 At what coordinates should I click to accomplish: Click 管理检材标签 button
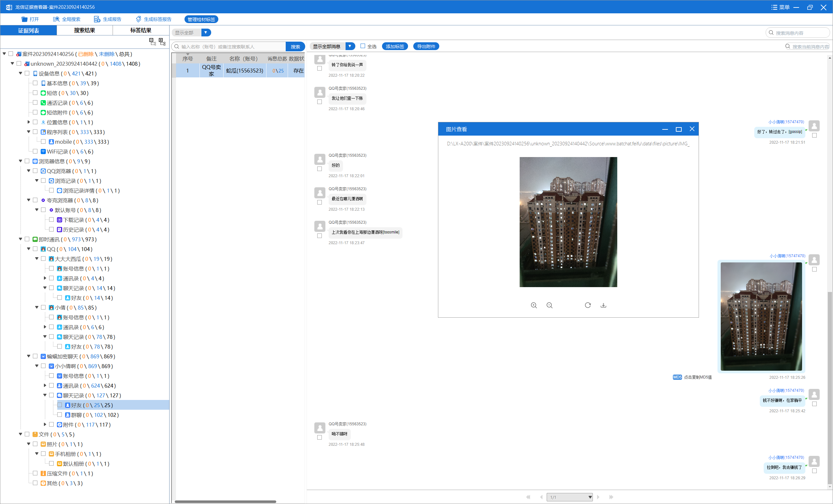pos(201,19)
